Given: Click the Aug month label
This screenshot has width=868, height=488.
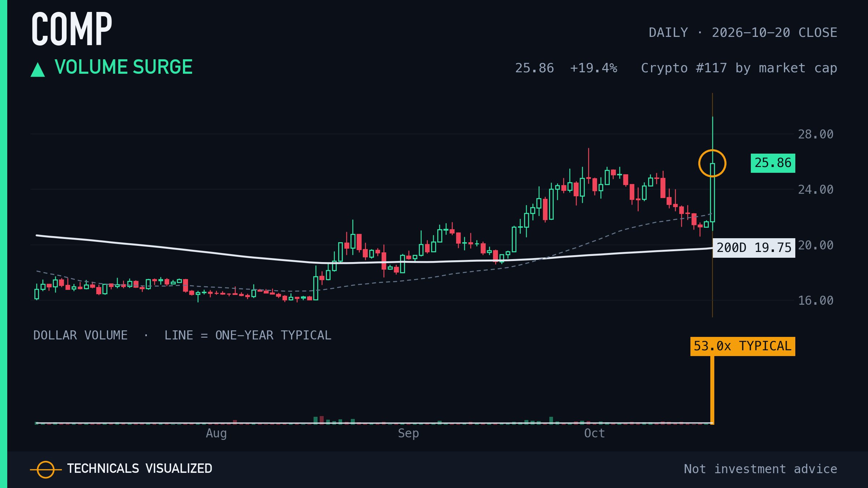Looking at the screenshot, I should click(x=216, y=433).
